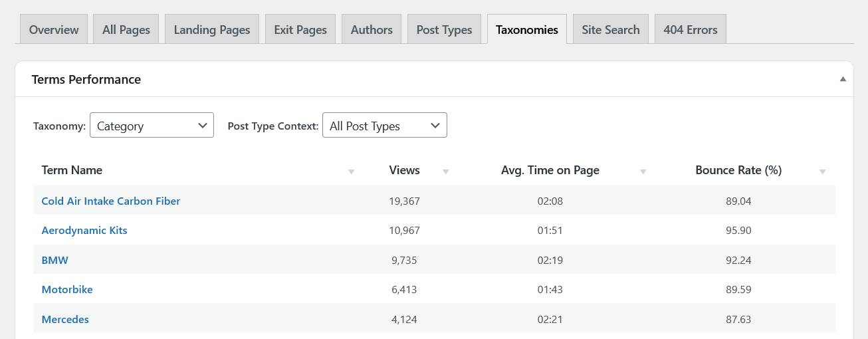
Task: Click the 19,367 views value
Action: coord(405,201)
